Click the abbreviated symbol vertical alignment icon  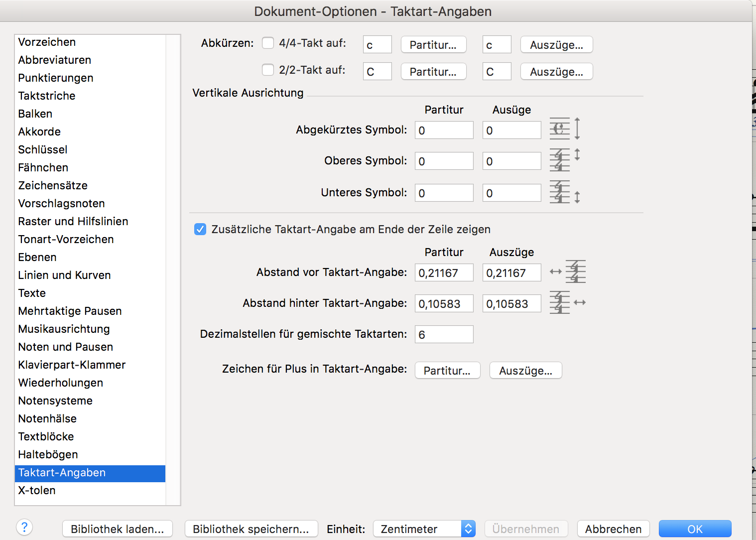coord(565,129)
